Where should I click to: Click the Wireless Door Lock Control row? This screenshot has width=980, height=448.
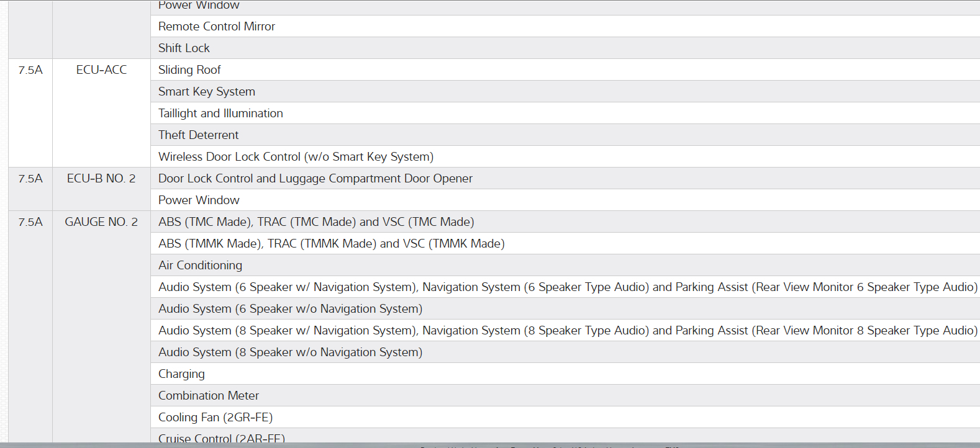tap(296, 156)
